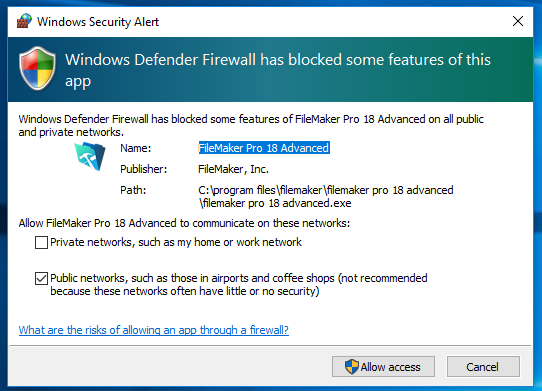
Task: Enable Private networks checkbox
Action: point(41,242)
